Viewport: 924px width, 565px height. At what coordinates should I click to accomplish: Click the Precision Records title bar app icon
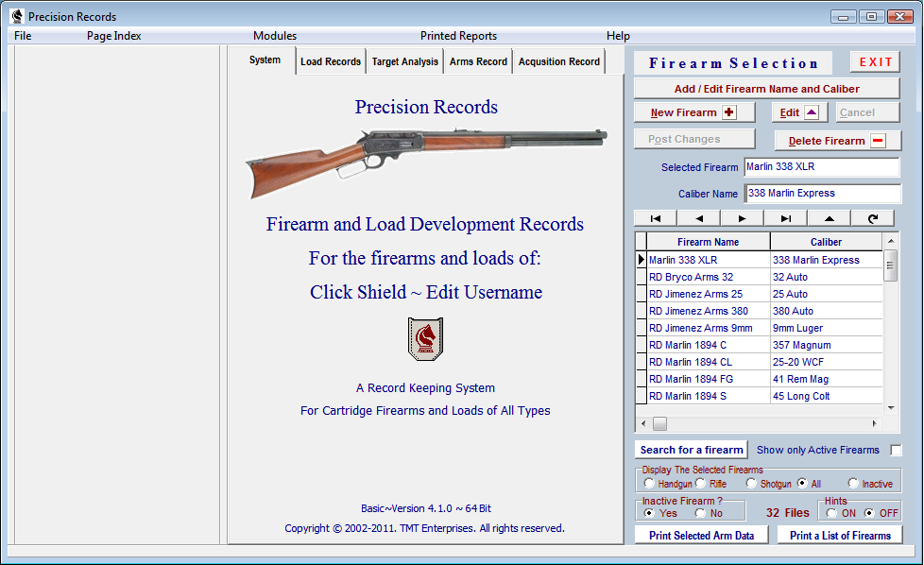pos(17,16)
